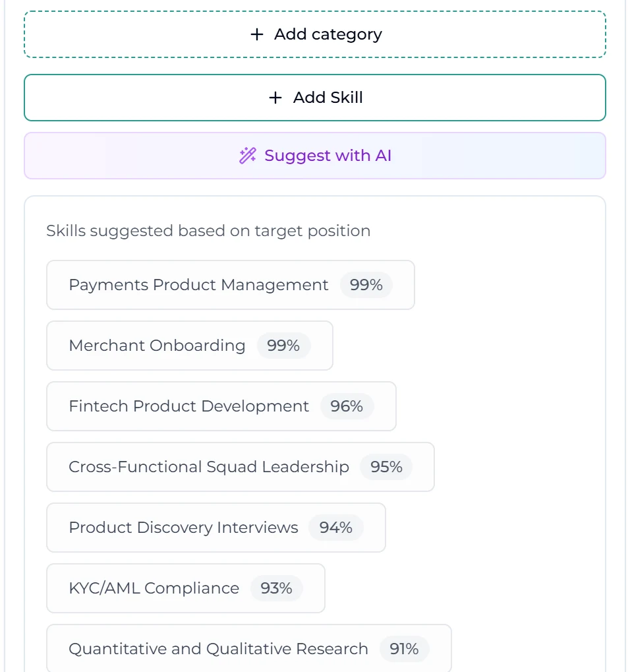Screen dimensions: 630x672
Task: Click the plus icon beside Add Skill
Action: pos(275,98)
